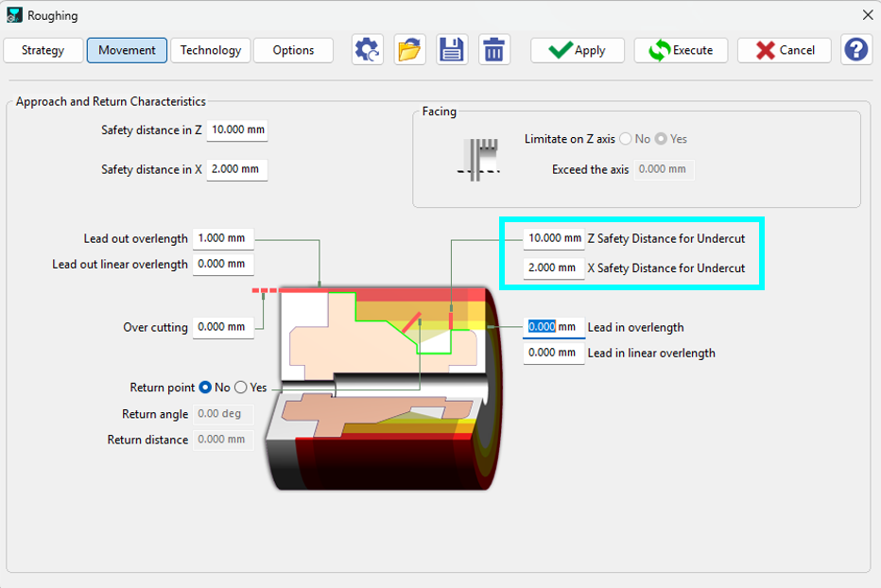The width and height of the screenshot is (881, 588).
Task: Set Return point to Yes
Action: 241,388
